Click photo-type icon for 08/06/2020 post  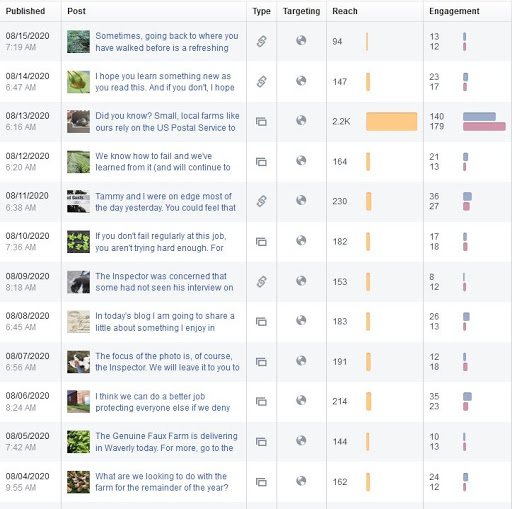tap(261, 402)
